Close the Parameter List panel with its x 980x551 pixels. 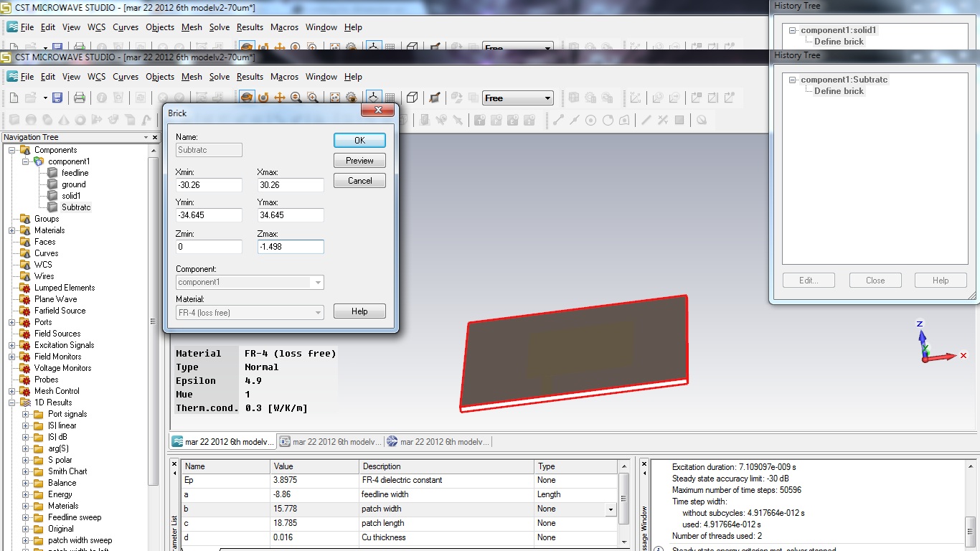[x=174, y=464]
